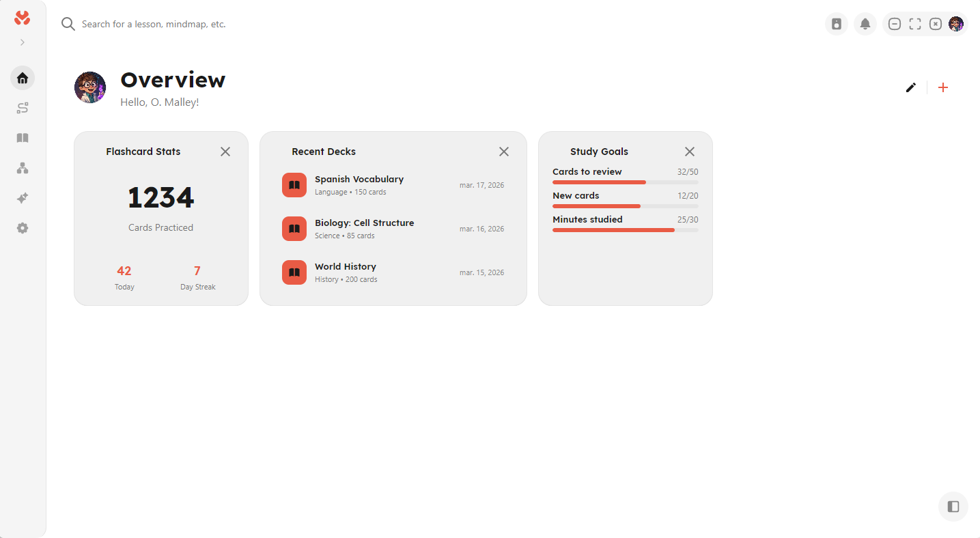Click the pencil edit overview icon
The width and height of the screenshot is (980, 538).
[x=910, y=87]
